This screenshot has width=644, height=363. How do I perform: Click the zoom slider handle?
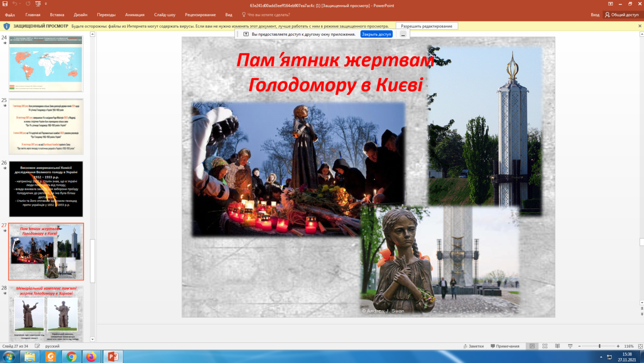[599, 346]
